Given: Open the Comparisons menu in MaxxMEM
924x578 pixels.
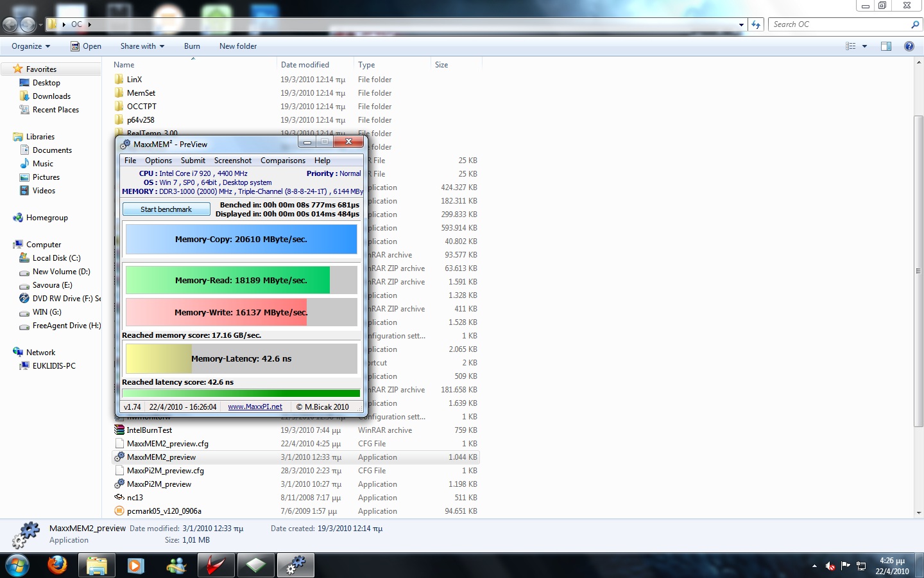Looking at the screenshot, I should (283, 161).
